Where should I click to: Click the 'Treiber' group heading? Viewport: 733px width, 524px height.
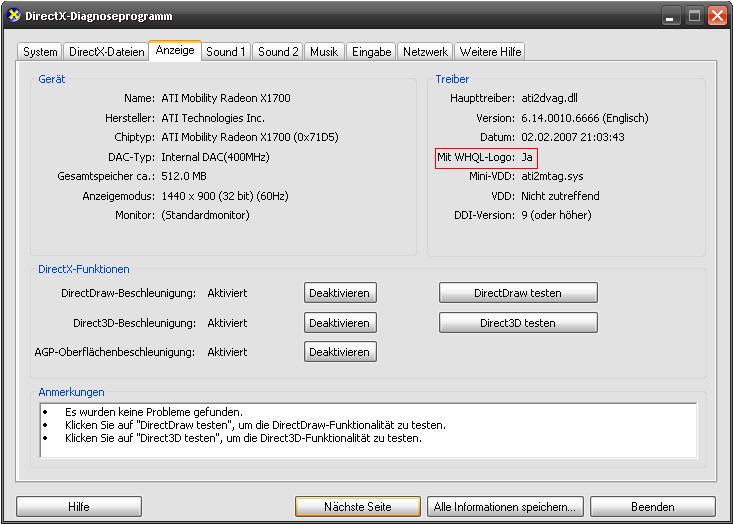452,79
